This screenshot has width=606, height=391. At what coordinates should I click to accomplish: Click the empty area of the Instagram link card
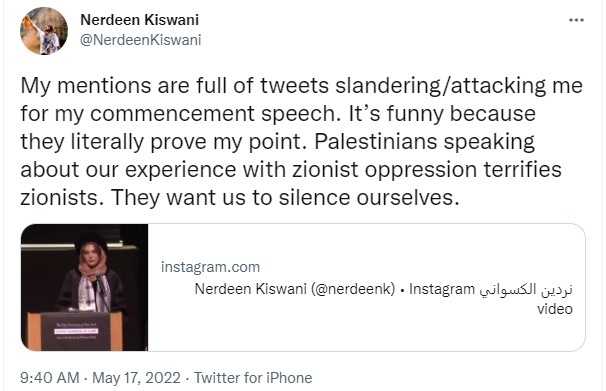coord(366,243)
